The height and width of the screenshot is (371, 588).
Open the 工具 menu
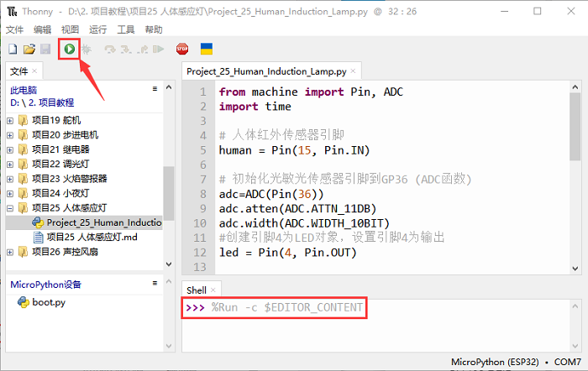(126, 29)
